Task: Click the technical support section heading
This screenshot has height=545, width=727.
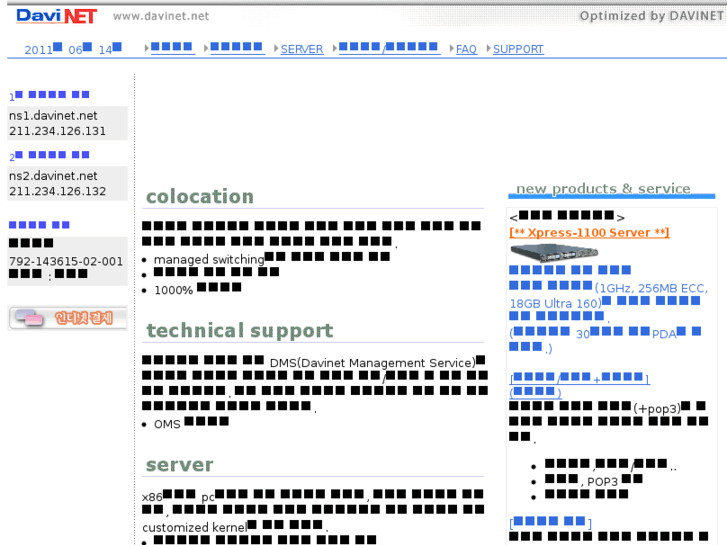Action: pos(240,330)
